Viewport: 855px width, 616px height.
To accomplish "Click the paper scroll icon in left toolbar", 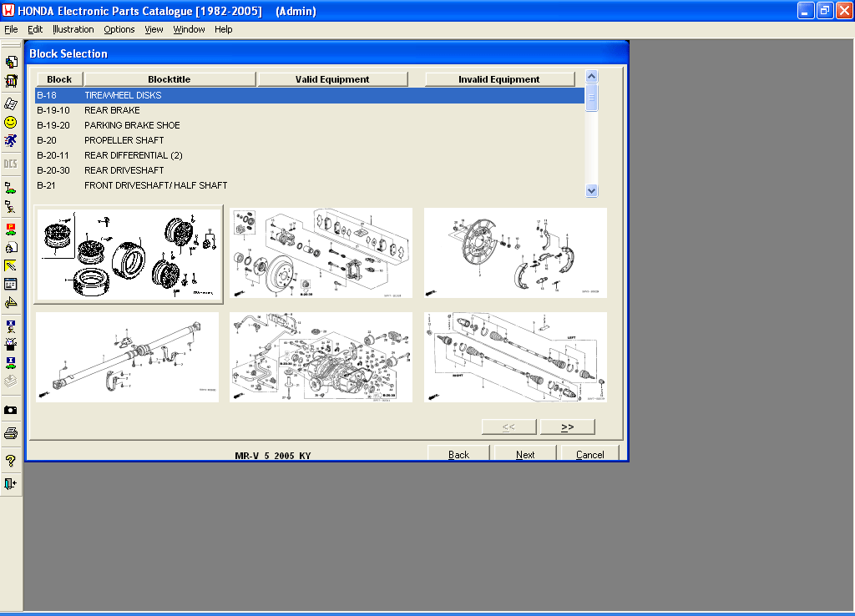I will [x=10, y=104].
